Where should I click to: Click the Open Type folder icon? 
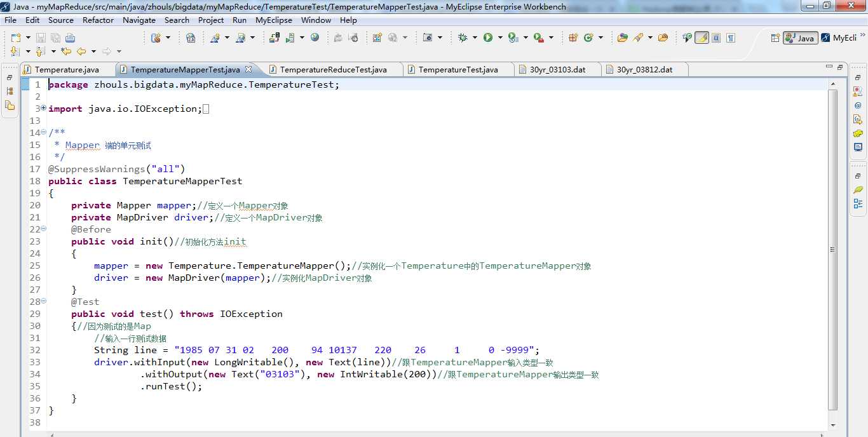click(x=622, y=37)
